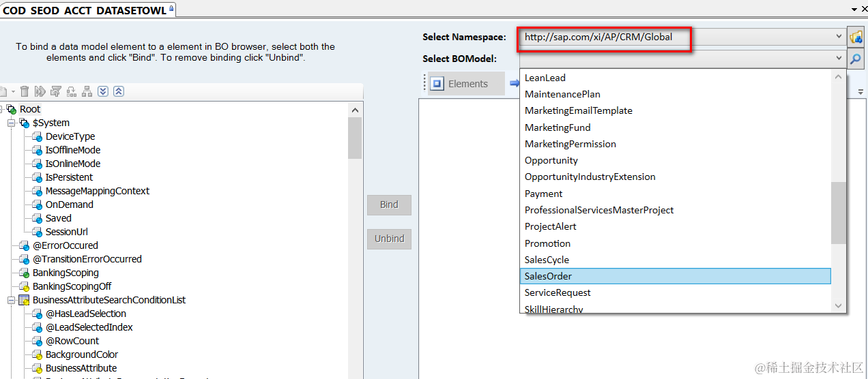The height and width of the screenshot is (379, 868).
Task: Click the magnifier search icon beside Select BOModel
Action: point(856,59)
